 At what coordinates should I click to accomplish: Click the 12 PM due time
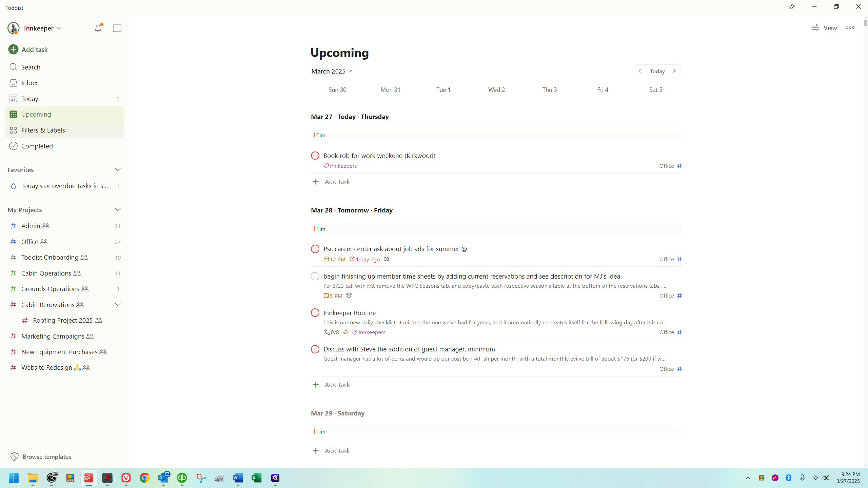tap(334, 259)
